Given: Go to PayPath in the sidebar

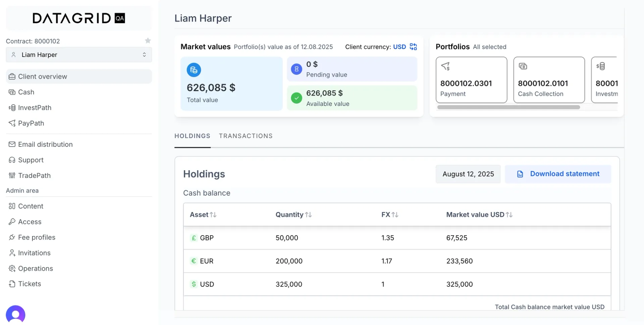Looking at the screenshot, I should click(x=31, y=123).
